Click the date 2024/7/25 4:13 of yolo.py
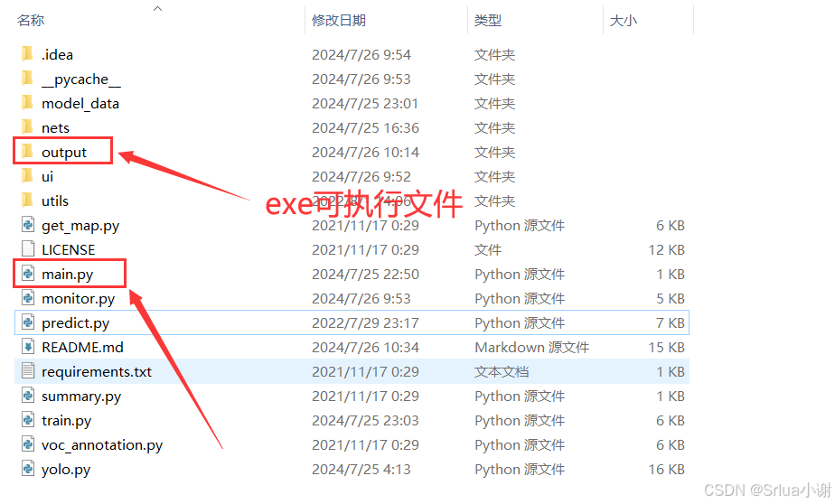 (x=361, y=470)
